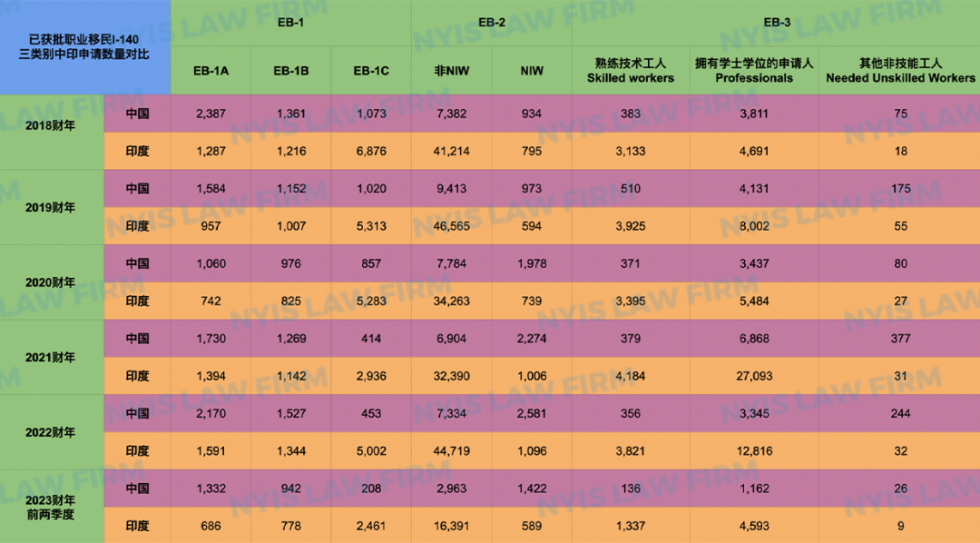Click the cell with value 686

(x=211, y=526)
